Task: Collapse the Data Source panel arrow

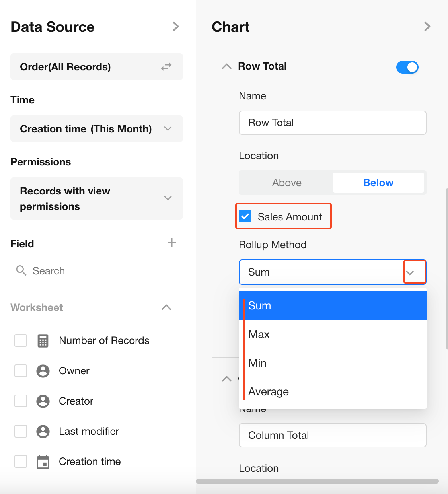Action: tap(176, 27)
